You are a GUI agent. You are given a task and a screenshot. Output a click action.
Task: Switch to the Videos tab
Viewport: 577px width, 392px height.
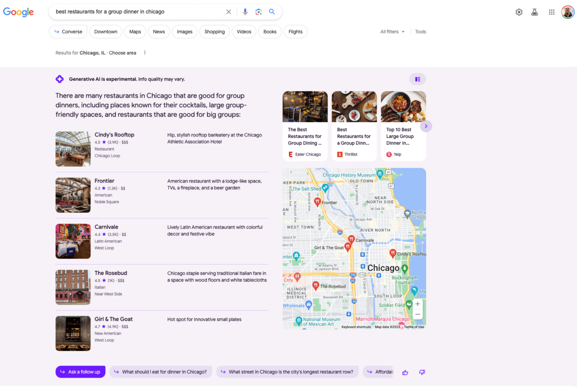tap(244, 32)
